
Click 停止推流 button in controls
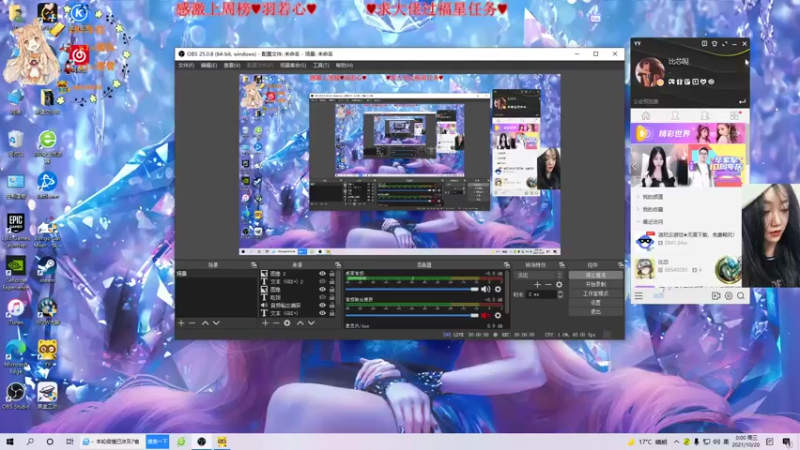[595, 275]
